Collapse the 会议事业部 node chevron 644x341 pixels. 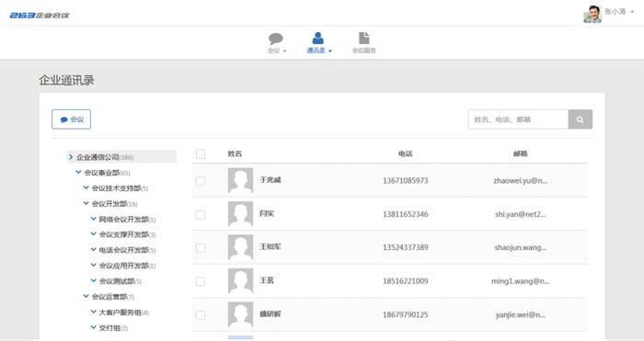[78, 172]
